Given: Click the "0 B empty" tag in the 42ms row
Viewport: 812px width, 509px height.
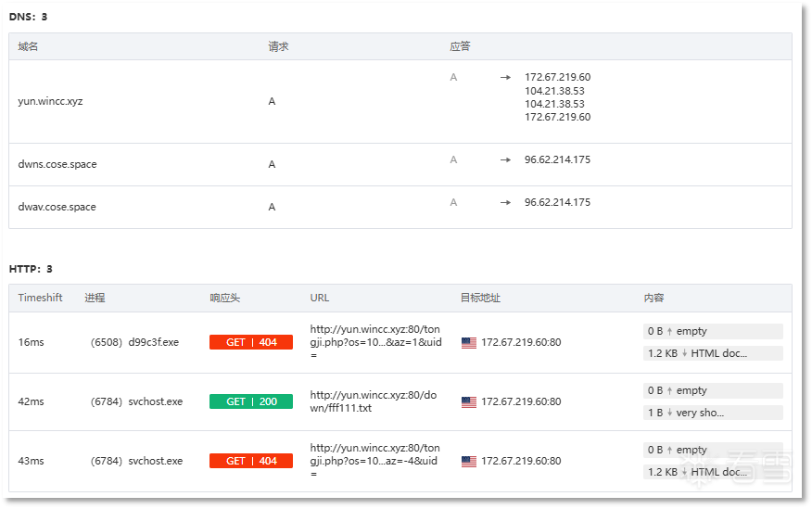Looking at the screenshot, I should click(x=712, y=390).
